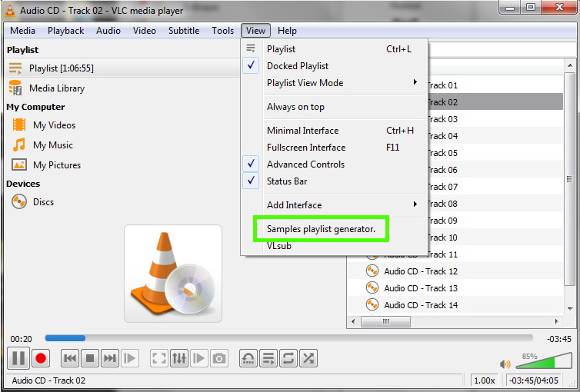The image size is (580, 392).
Task: Click highlighted Track 02 row
Action: tap(495, 102)
